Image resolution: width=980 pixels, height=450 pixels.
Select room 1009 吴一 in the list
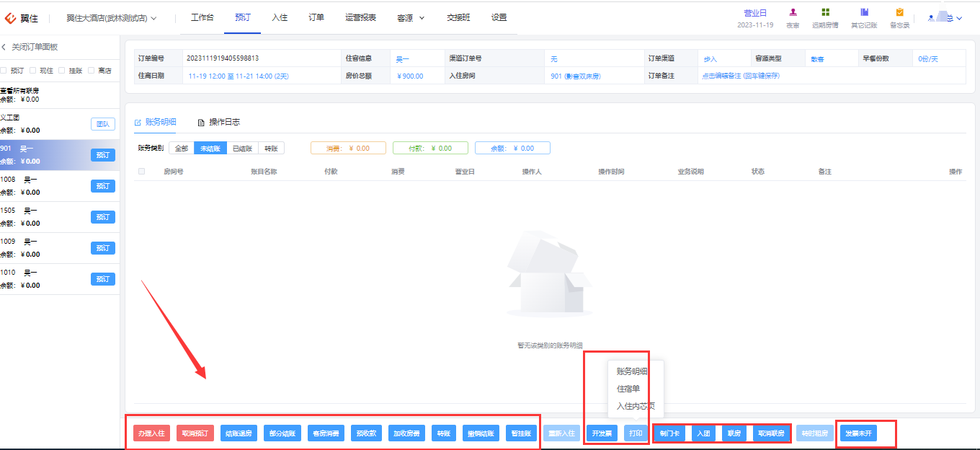[60, 248]
